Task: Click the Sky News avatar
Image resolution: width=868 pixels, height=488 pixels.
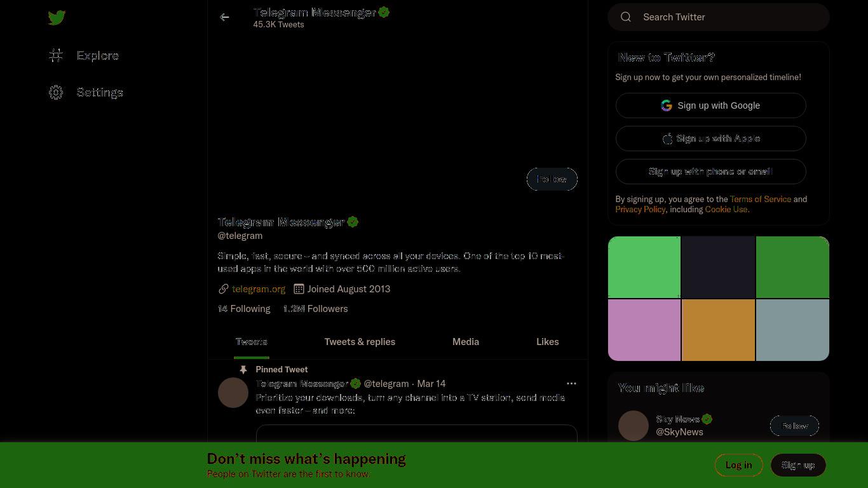Action: coord(634,426)
